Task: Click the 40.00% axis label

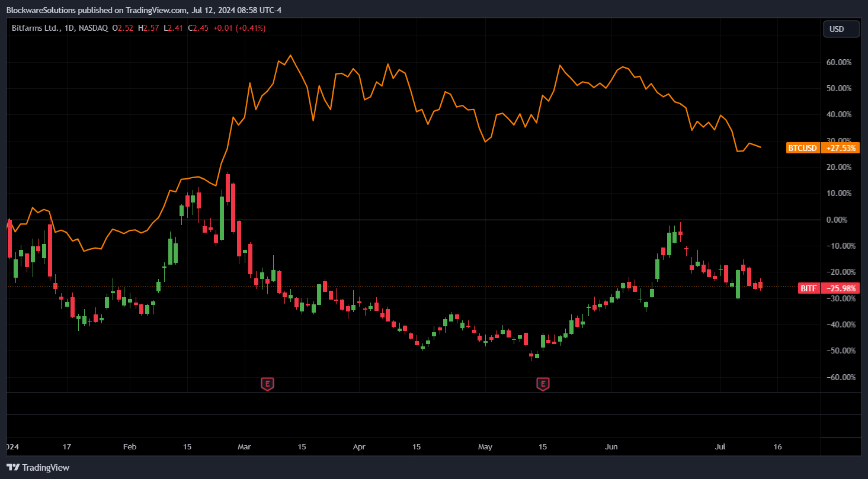Action: click(x=840, y=114)
